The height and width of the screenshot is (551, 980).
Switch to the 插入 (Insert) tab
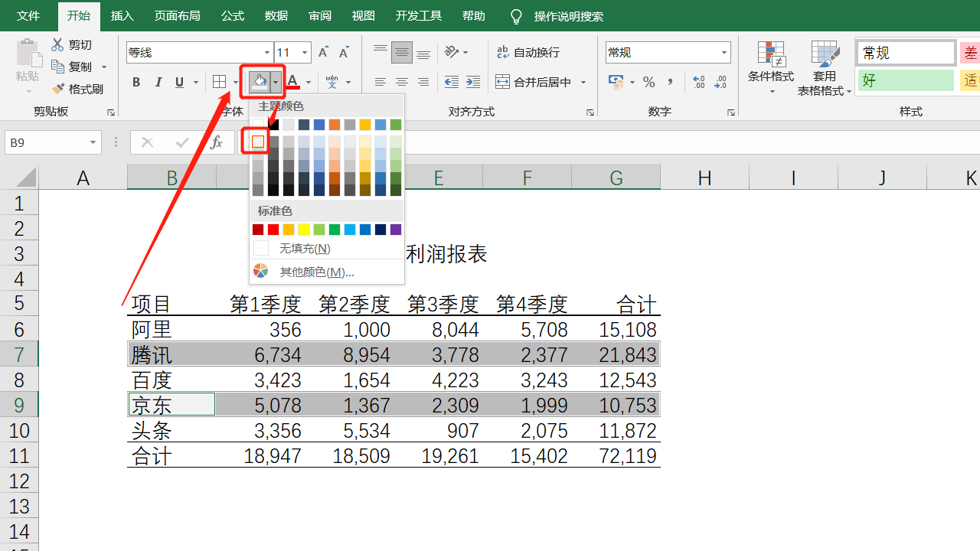122,16
